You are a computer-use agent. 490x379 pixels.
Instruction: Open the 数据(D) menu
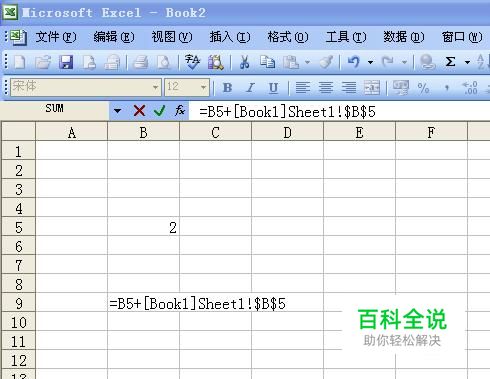pyautogui.click(x=404, y=37)
